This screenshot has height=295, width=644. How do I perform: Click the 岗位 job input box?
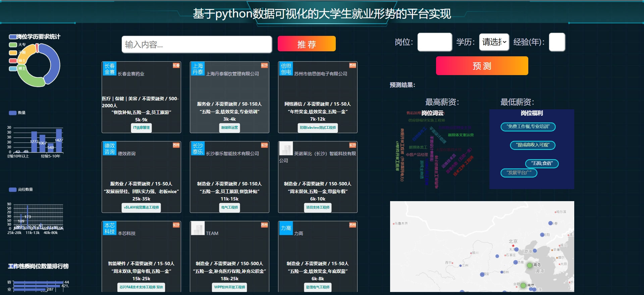point(435,42)
